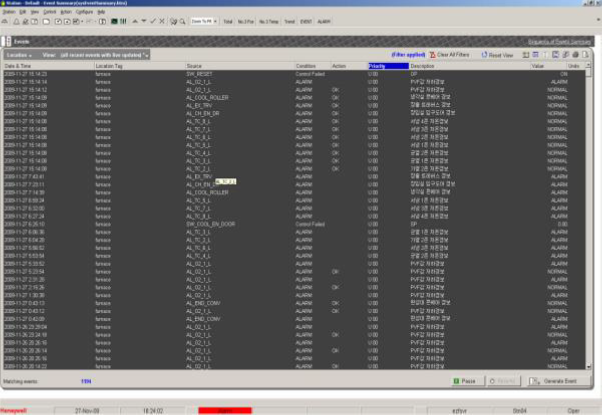The image size is (602, 415).
Task: Select the SW_COOL_EN_DOOR event row
Action: 294,224
